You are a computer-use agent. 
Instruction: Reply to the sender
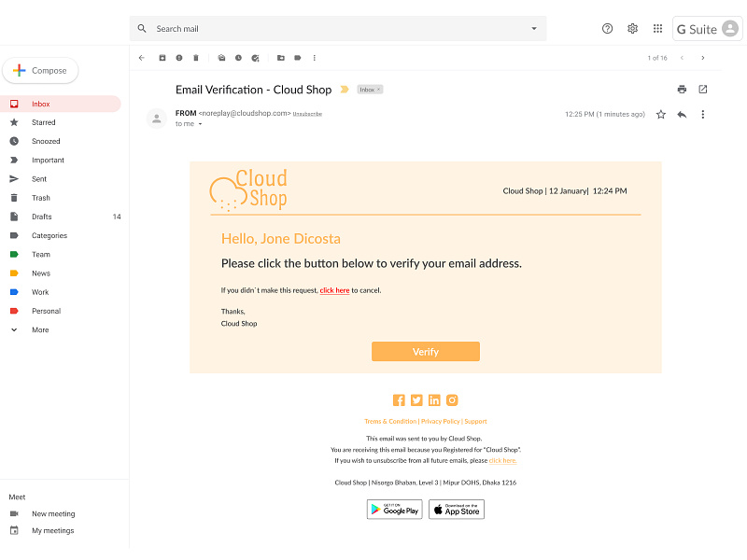pyautogui.click(x=681, y=114)
